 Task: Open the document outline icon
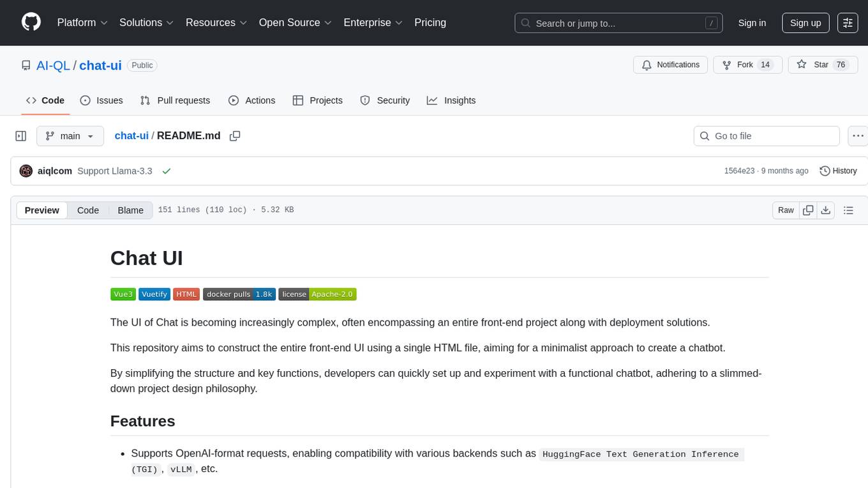click(848, 210)
